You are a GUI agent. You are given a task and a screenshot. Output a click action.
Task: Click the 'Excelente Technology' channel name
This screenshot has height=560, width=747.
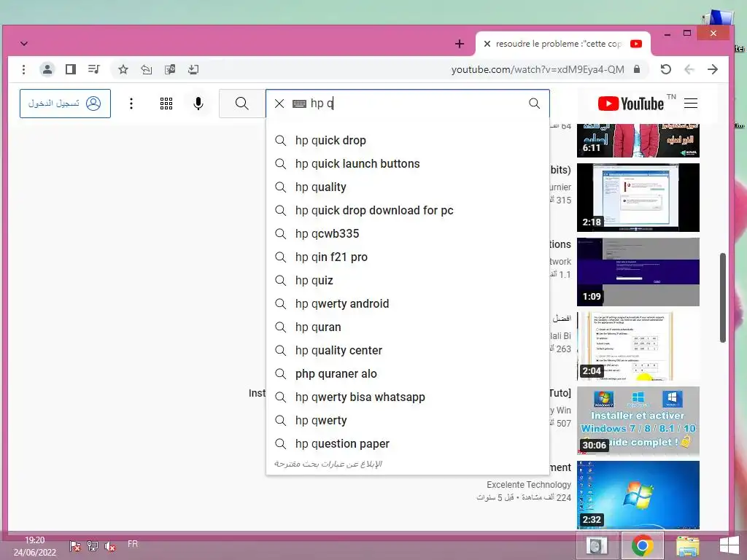click(x=529, y=484)
